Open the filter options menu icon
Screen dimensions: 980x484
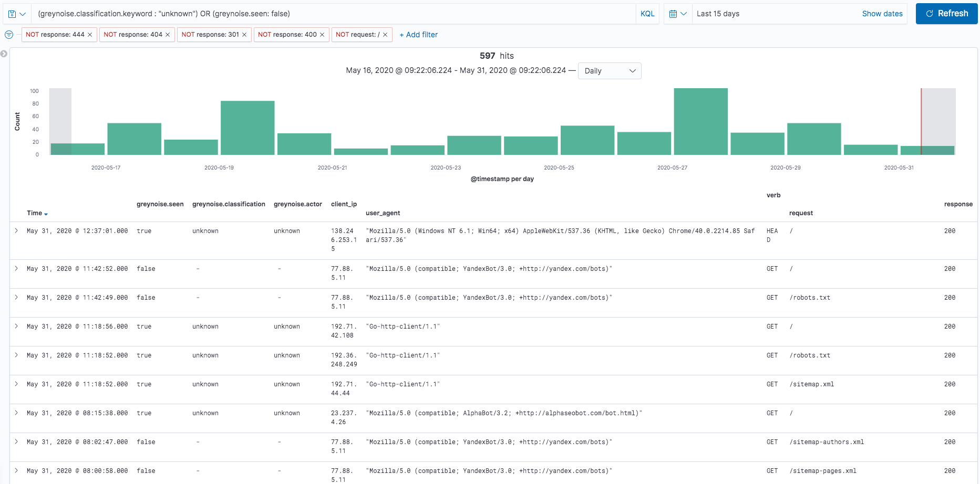coord(9,35)
